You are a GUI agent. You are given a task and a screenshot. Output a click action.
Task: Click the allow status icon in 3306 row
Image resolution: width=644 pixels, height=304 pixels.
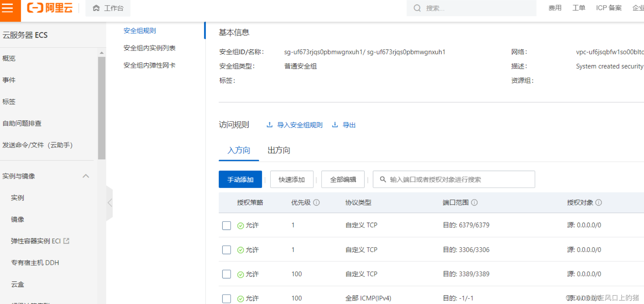click(240, 250)
